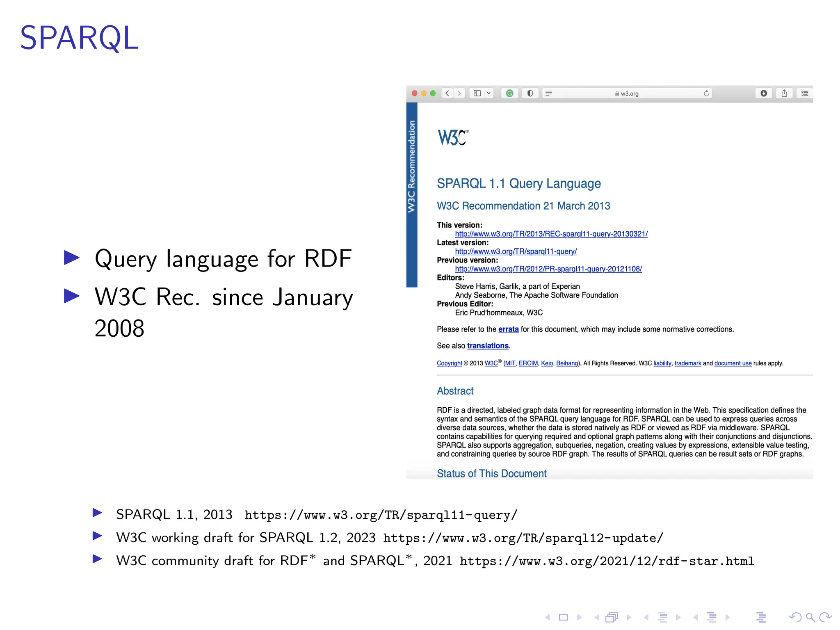Image resolution: width=840 pixels, height=630 pixels.
Task: Open the ERCIM link
Action: coord(528,363)
